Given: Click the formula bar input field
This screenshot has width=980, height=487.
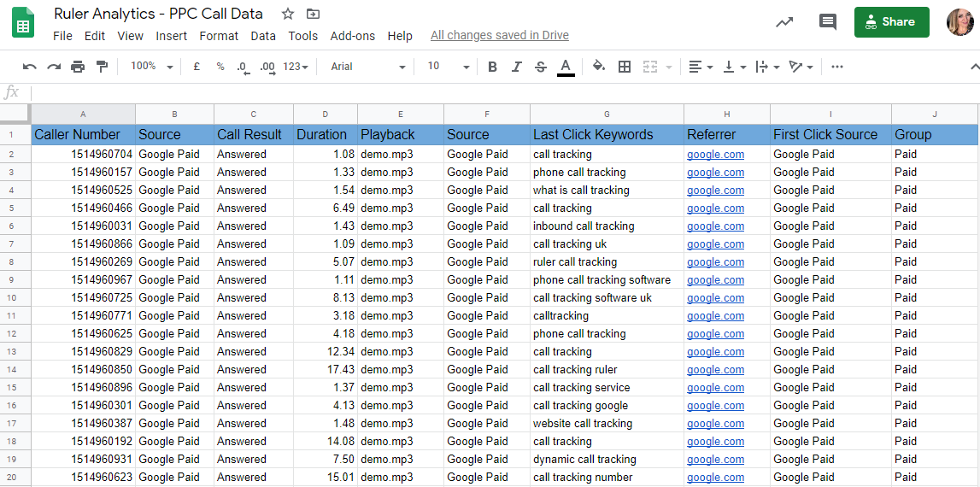Looking at the screenshot, I should click(504, 92).
